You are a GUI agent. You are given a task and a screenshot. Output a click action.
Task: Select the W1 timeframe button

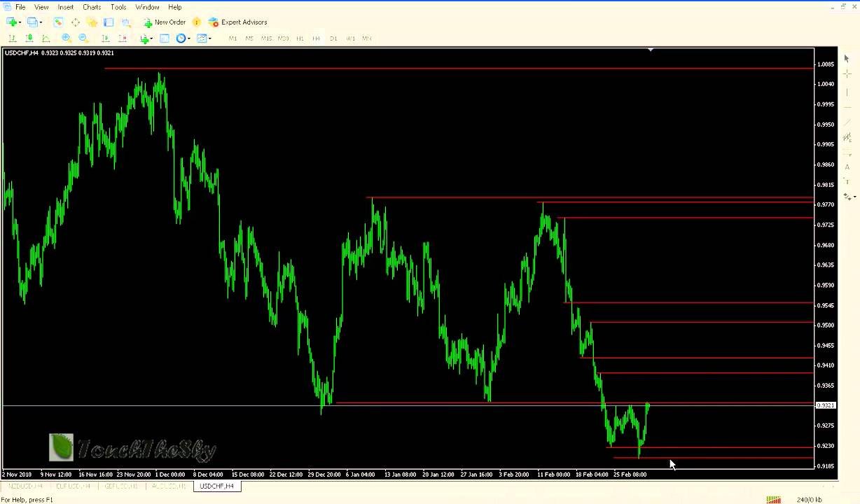[350, 38]
